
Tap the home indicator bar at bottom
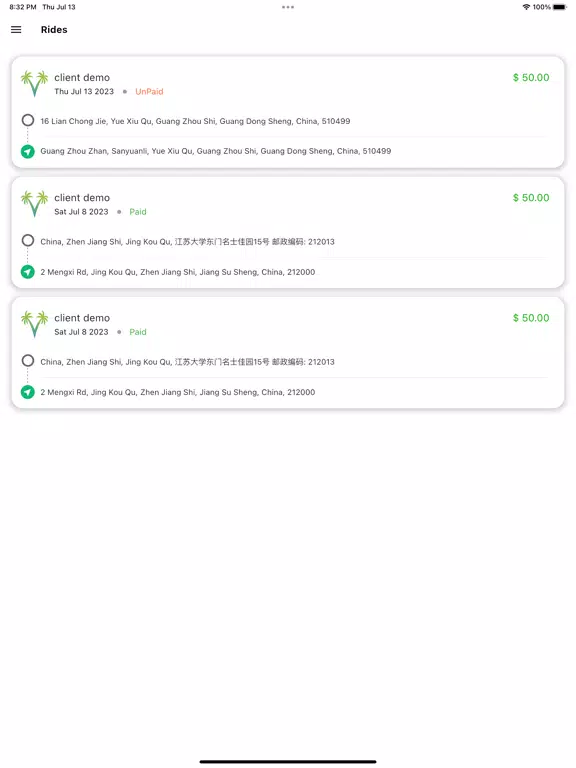click(x=288, y=762)
